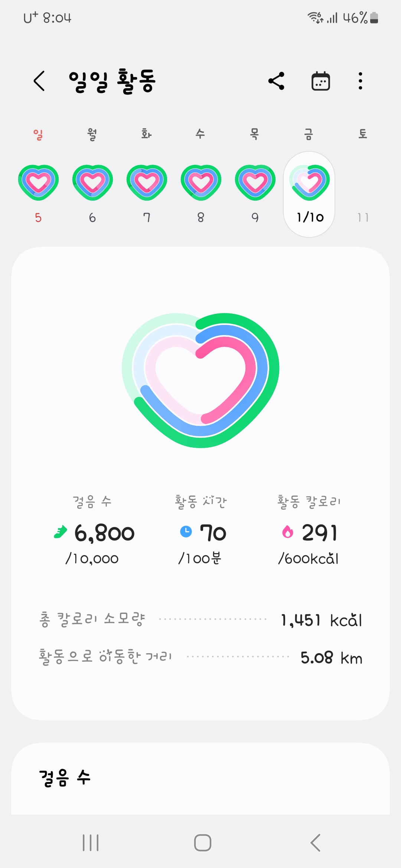The image size is (401, 868).
Task: Tap Wednesday 8 heart ring icon
Action: [x=201, y=183]
